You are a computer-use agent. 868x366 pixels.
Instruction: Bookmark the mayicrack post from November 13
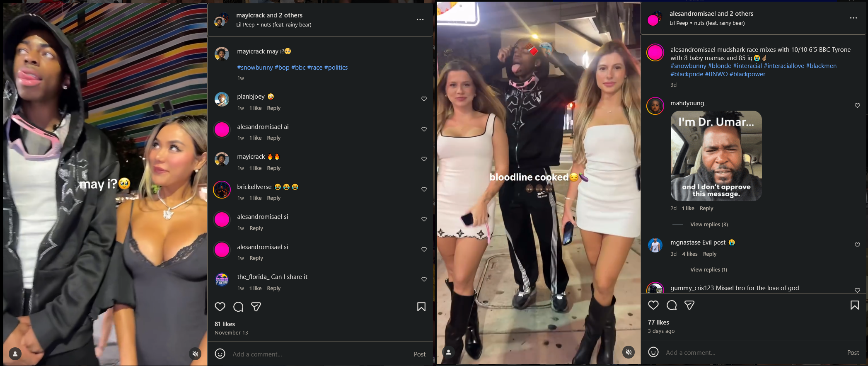click(x=421, y=307)
